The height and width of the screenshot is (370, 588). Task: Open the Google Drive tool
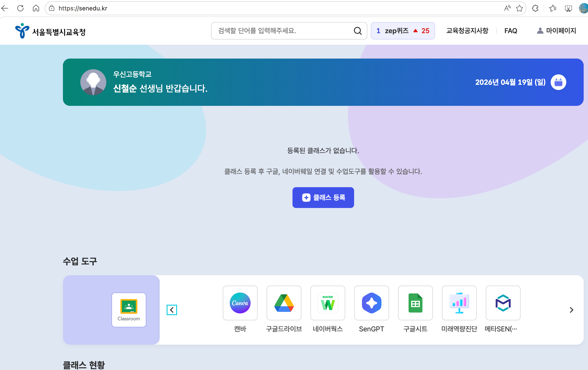pos(284,303)
